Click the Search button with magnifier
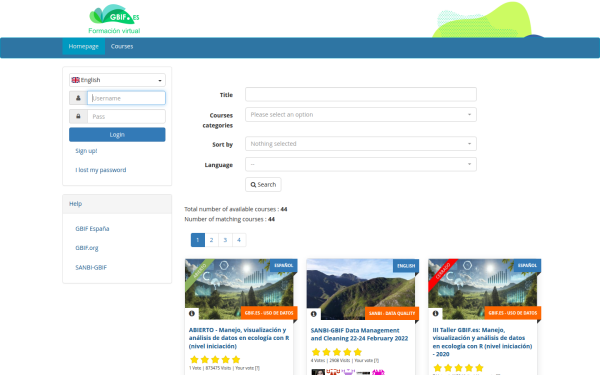600x375 pixels. click(263, 184)
